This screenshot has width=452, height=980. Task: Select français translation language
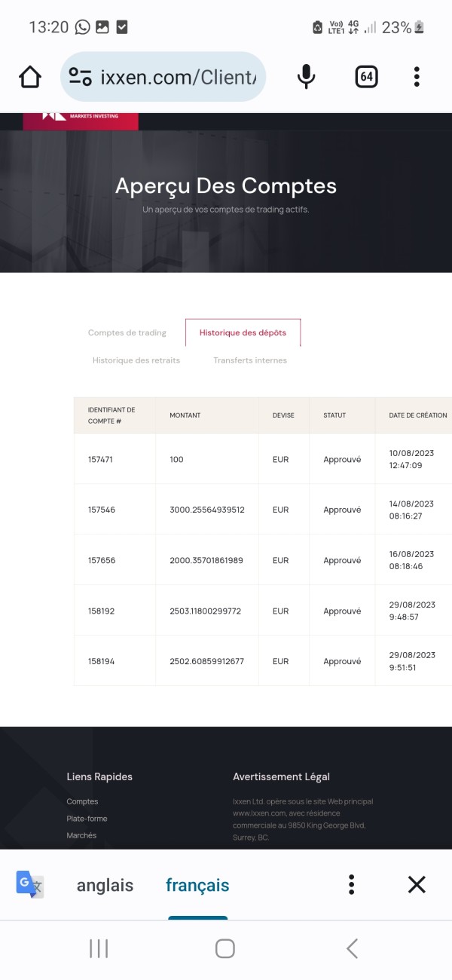[197, 885]
